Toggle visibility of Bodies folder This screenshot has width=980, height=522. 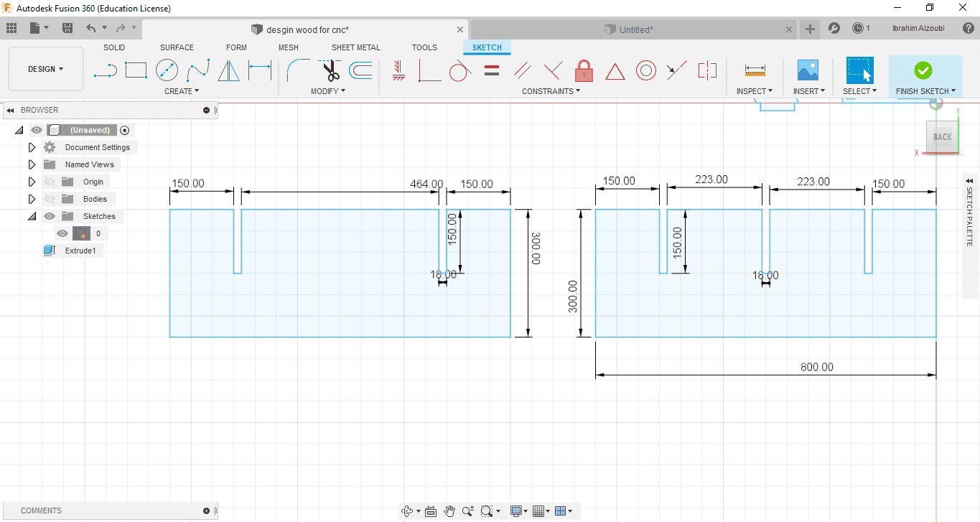[50, 199]
